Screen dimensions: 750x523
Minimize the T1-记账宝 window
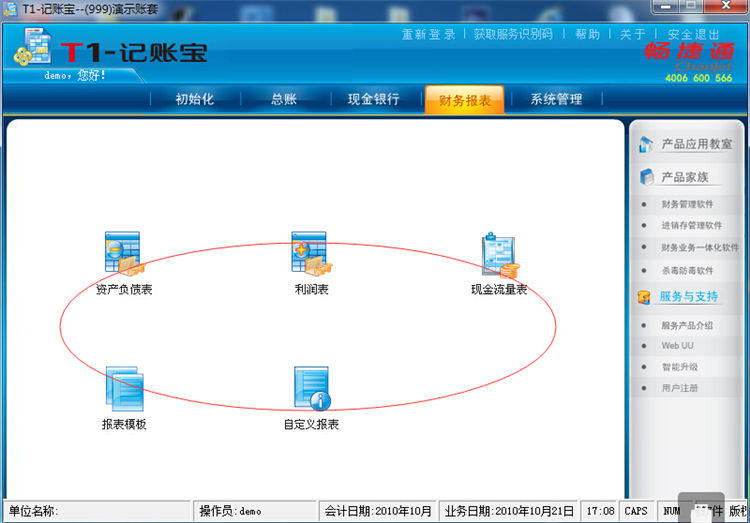click(x=665, y=7)
